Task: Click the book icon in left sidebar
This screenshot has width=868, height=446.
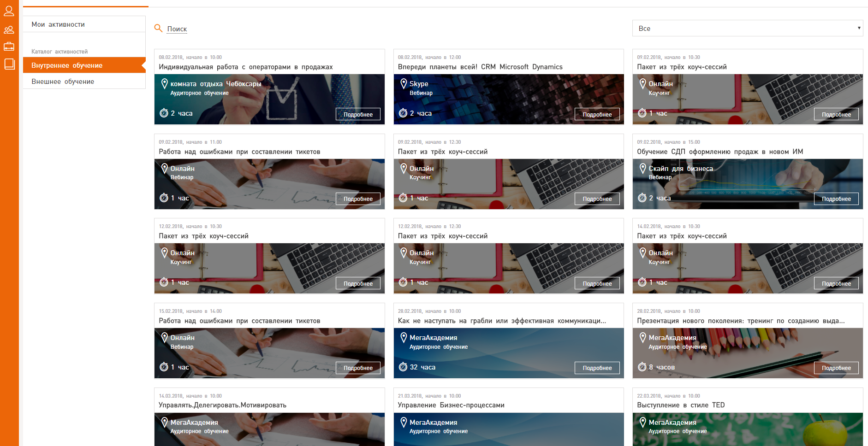Action: (9, 64)
